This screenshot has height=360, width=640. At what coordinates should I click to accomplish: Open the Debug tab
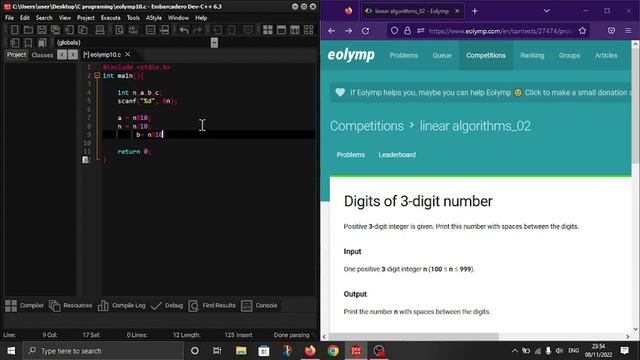click(167, 305)
